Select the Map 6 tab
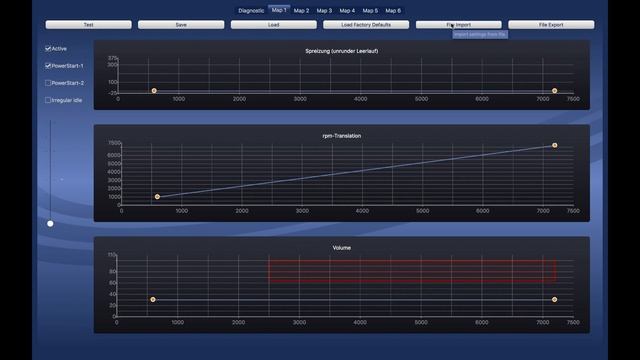The image size is (640, 360). point(393,11)
